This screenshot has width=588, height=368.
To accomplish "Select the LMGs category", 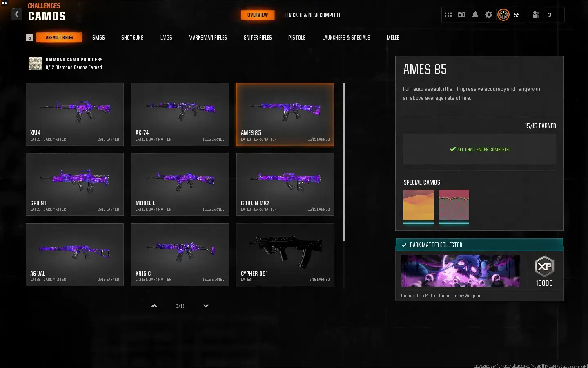I will click(166, 38).
